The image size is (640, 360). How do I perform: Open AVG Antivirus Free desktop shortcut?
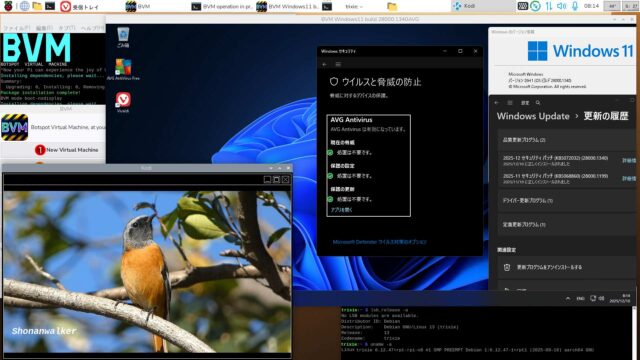click(123, 69)
